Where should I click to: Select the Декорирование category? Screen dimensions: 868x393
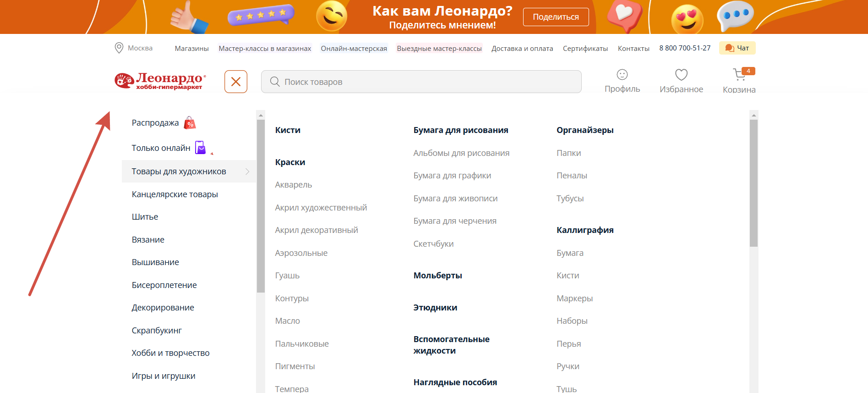pyautogui.click(x=163, y=308)
